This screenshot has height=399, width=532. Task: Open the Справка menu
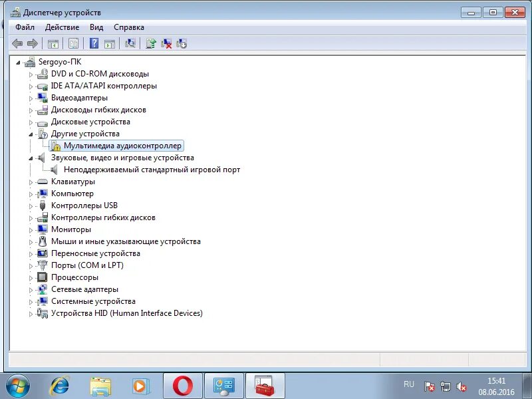coord(129,27)
